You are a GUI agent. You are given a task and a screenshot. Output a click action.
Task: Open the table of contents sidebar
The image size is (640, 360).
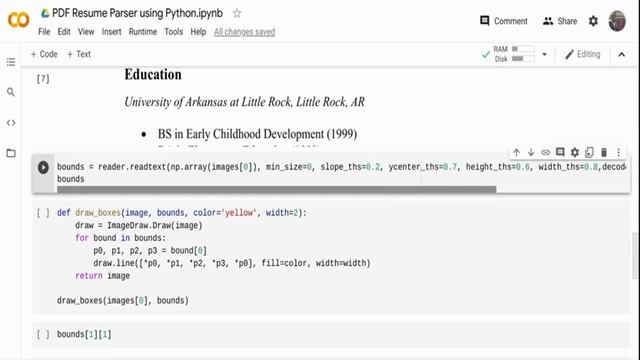point(11,62)
